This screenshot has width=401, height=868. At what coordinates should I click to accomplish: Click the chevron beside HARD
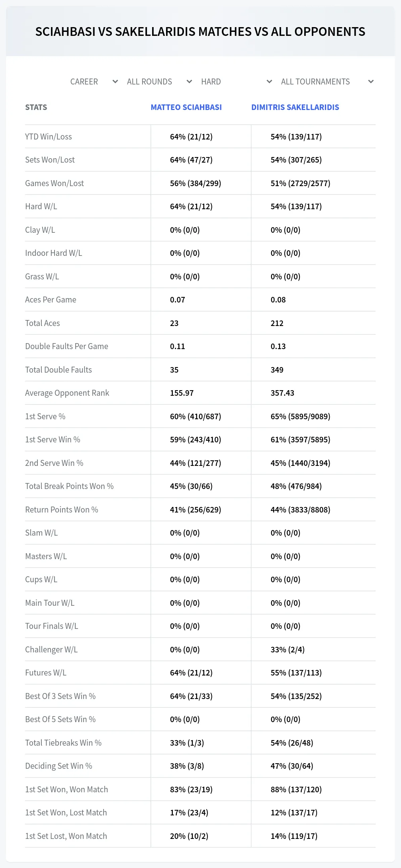click(x=269, y=82)
